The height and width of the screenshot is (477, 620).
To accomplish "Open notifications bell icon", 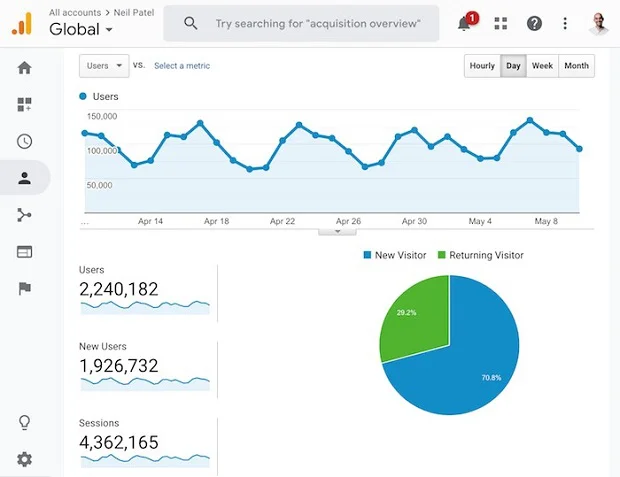I will point(465,23).
